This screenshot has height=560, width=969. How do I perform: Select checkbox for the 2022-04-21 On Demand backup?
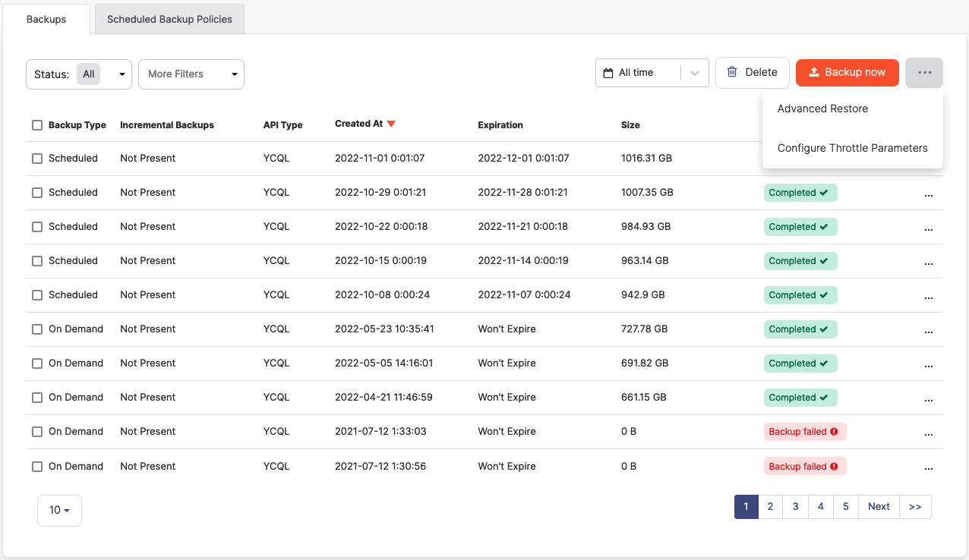(x=37, y=398)
